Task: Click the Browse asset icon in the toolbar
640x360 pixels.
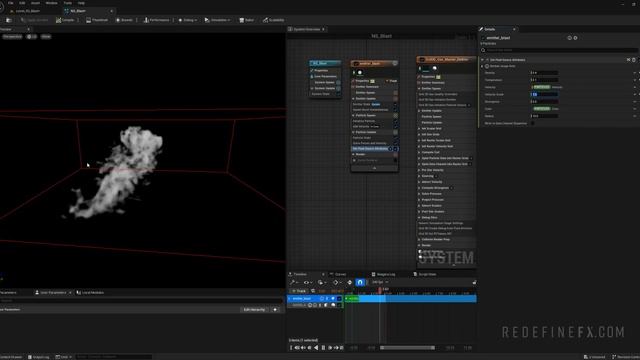Action: 9,20
